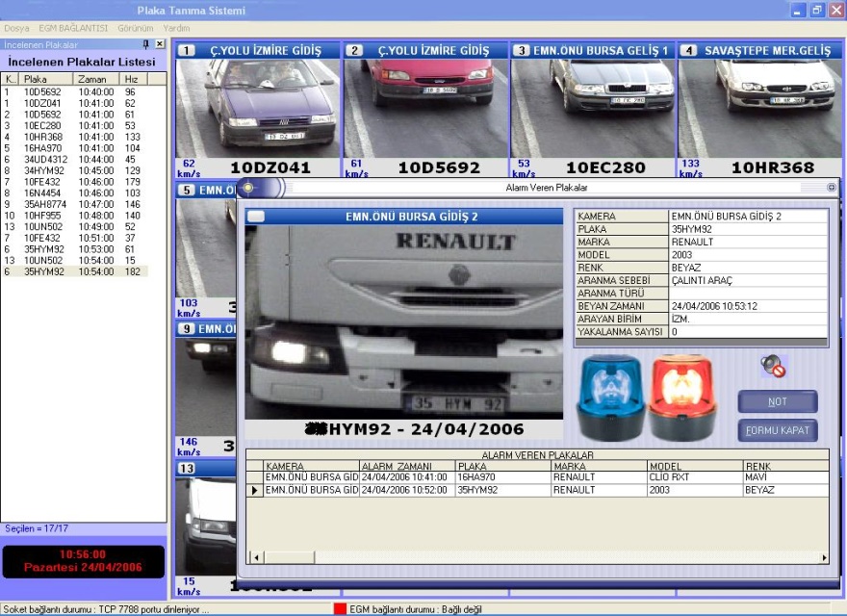Select list row 10HR368 at 10:41:00
Image resolution: width=847 pixels, height=616 pixels.
click(x=74, y=138)
